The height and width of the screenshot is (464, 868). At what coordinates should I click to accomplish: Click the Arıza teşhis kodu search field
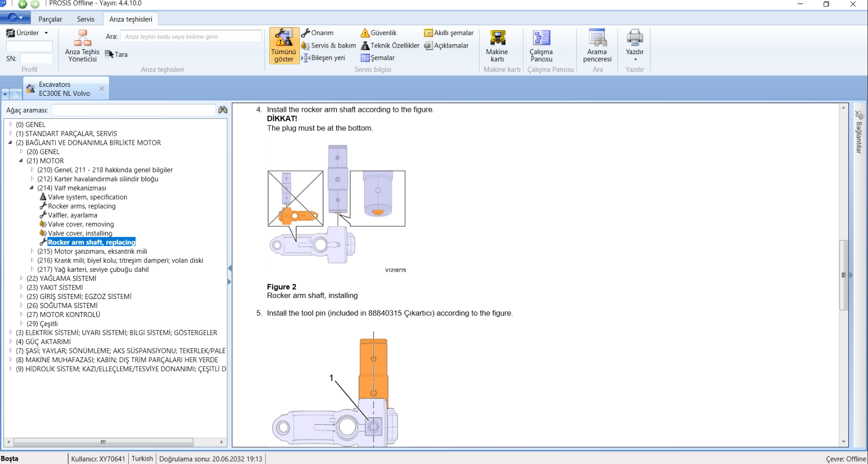190,37
